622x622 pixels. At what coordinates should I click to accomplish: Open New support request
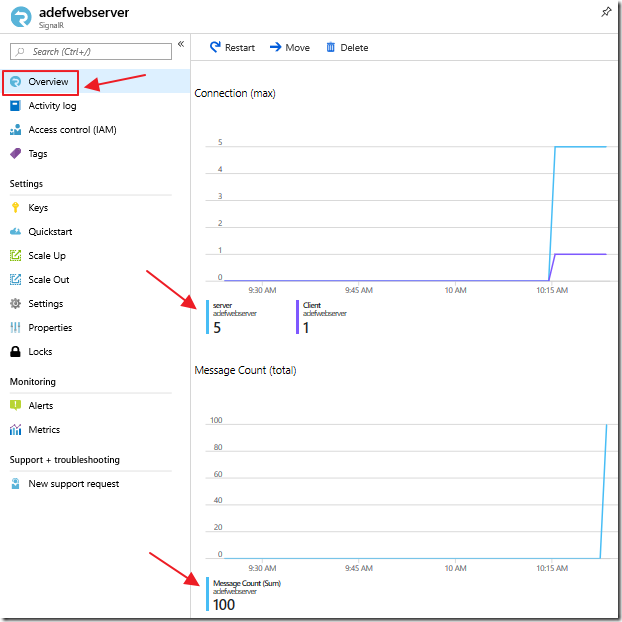pos(74,484)
